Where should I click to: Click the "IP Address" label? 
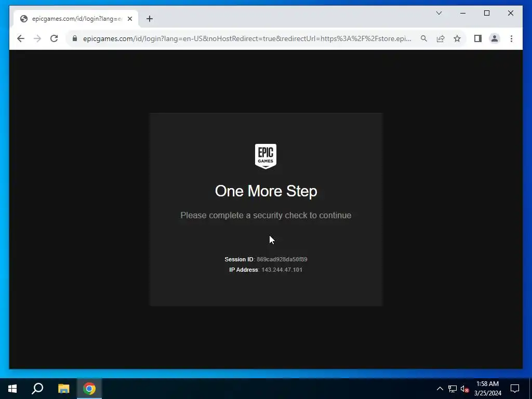pyautogui.click(x=244, y=270)
